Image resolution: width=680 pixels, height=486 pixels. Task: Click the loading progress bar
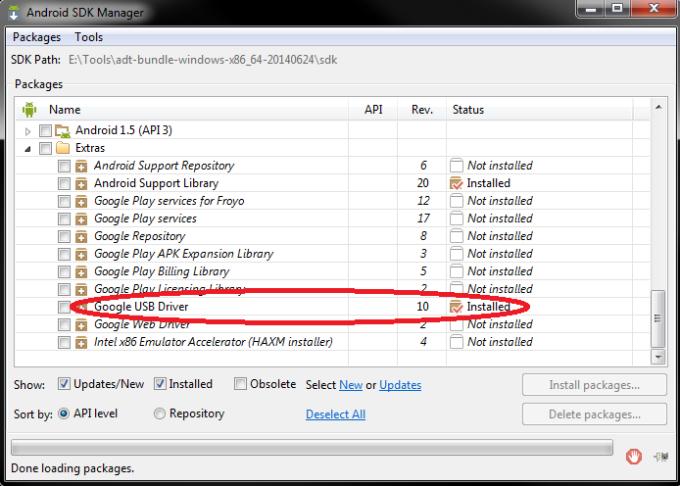(312, 447)
